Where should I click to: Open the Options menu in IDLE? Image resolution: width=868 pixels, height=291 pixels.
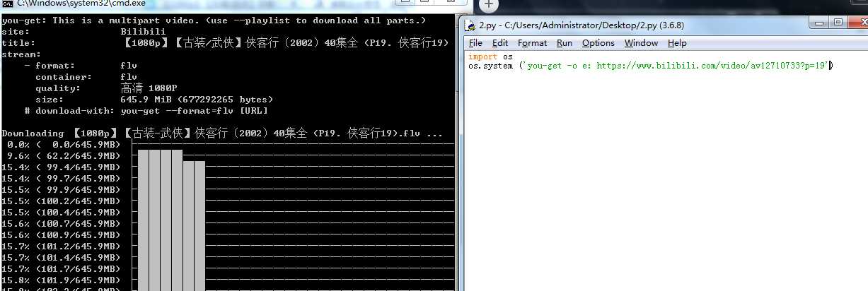click(598, 43)
